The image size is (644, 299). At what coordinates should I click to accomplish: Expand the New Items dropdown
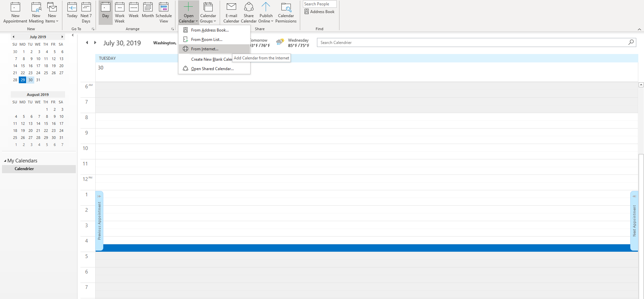52,21
